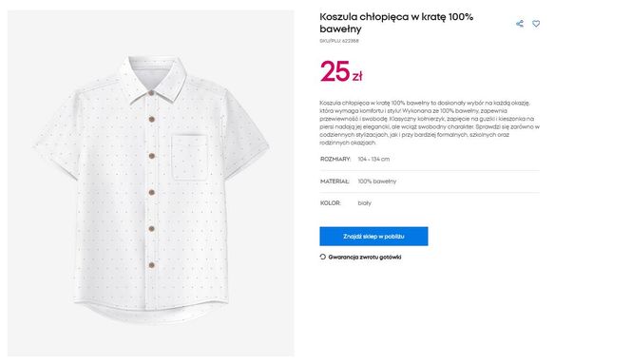This screenshot has width=631, height=364.
Task: Click the 104 - 134 cm size value
Action: 373,159
